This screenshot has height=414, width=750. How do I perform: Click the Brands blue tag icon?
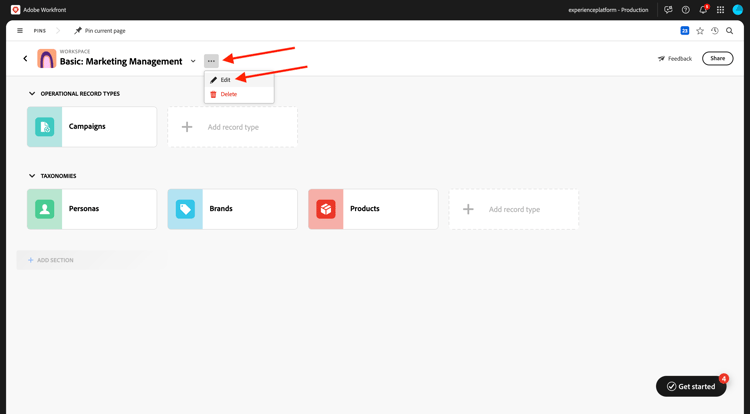185,209
